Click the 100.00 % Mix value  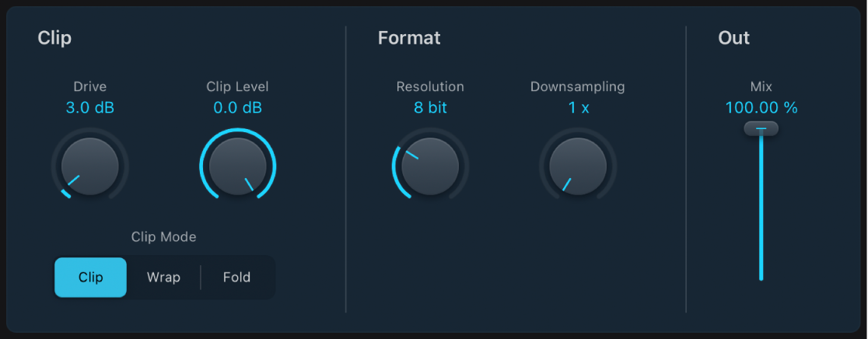coord(761,108)
